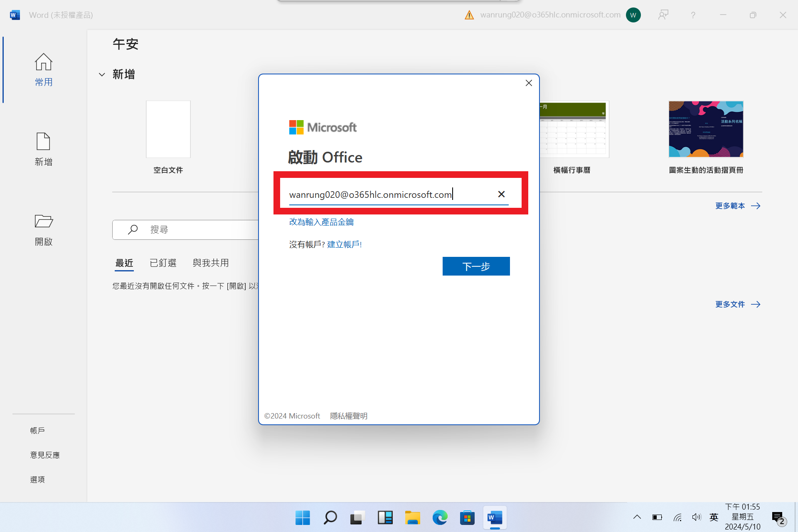798x532 pixels.
Task: Click the W account avatar in title bar
Action: coord(633,15)
